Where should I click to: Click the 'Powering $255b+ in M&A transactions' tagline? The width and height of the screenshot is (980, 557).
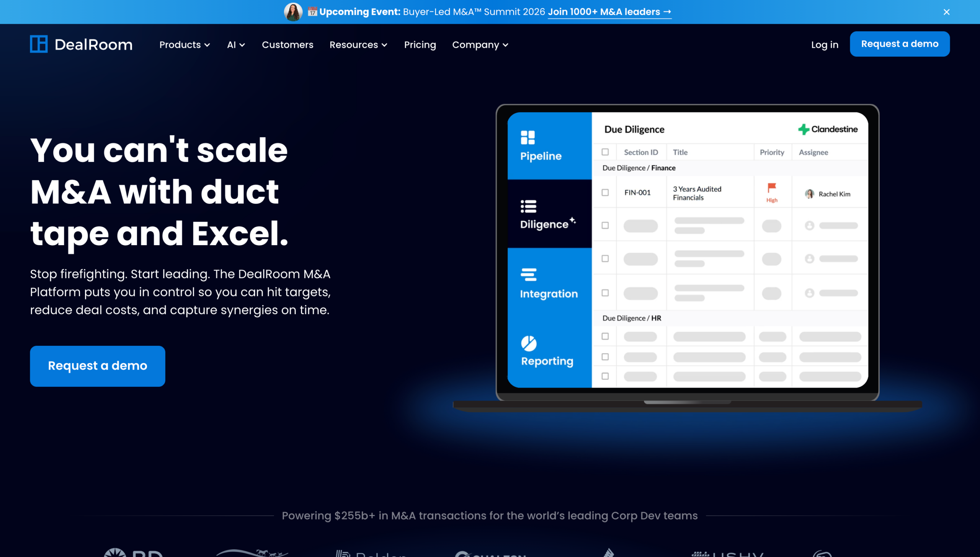click(490, 516)
